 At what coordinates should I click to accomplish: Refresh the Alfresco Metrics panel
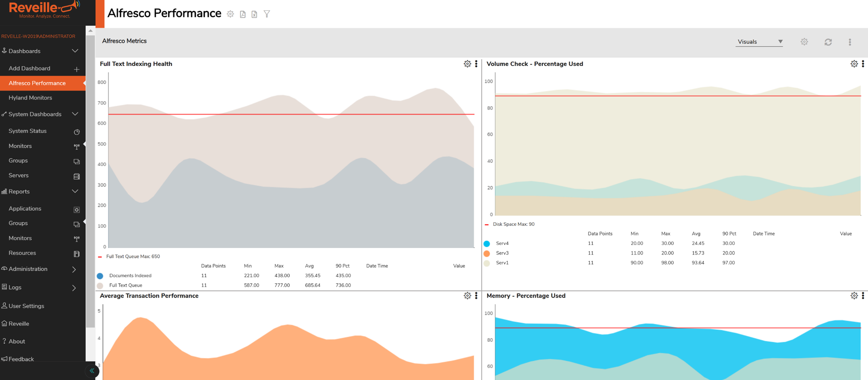828,42
